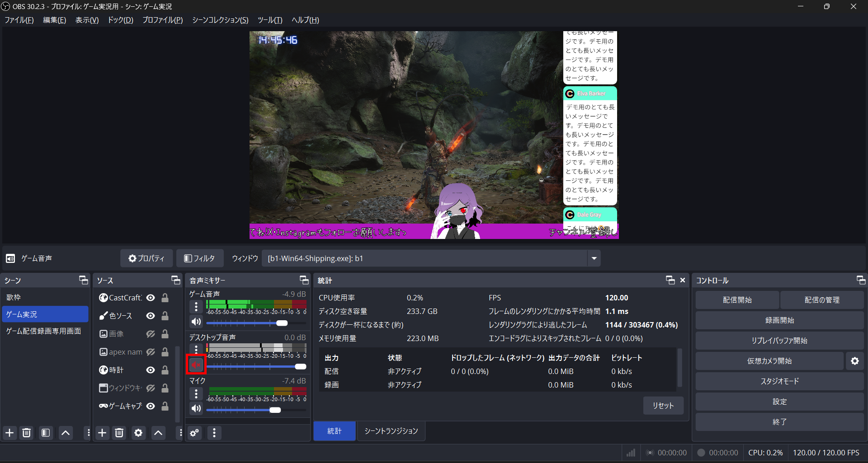Move scene up with arrow icon

click(66, 433)
